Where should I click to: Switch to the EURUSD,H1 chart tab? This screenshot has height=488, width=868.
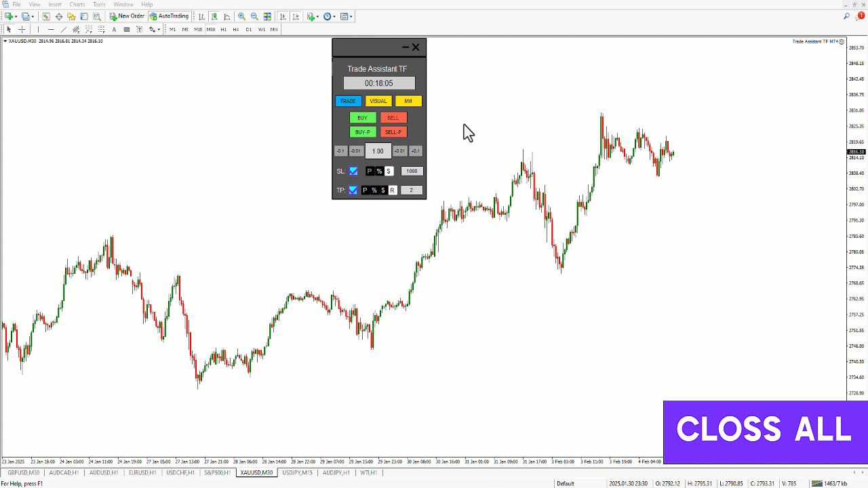(142, 472)
